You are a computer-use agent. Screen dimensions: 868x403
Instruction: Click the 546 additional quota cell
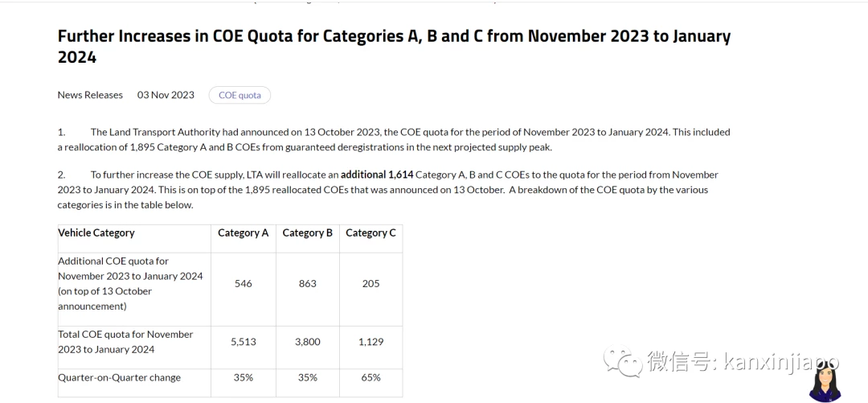[243, 284]
